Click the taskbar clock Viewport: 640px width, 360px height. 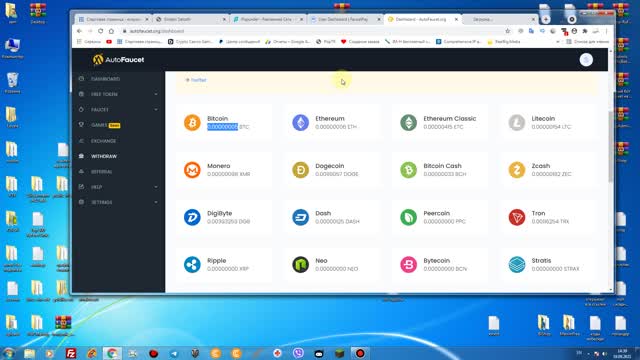pyautogui.click(x=622, y=353)
